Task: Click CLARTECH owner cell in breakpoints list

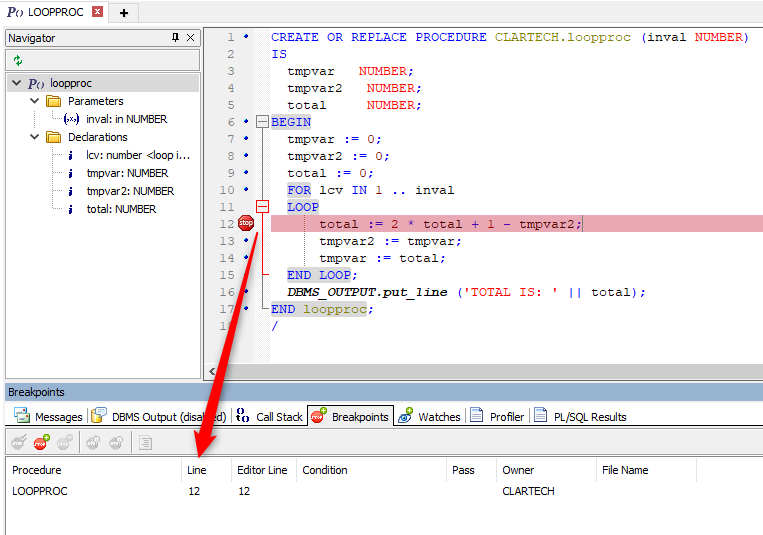Action: pos(528,491)
